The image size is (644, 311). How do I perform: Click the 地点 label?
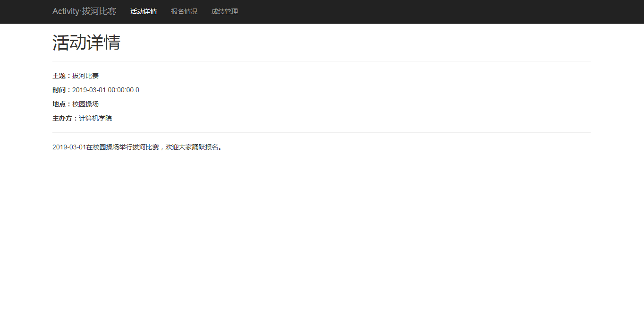62,104
